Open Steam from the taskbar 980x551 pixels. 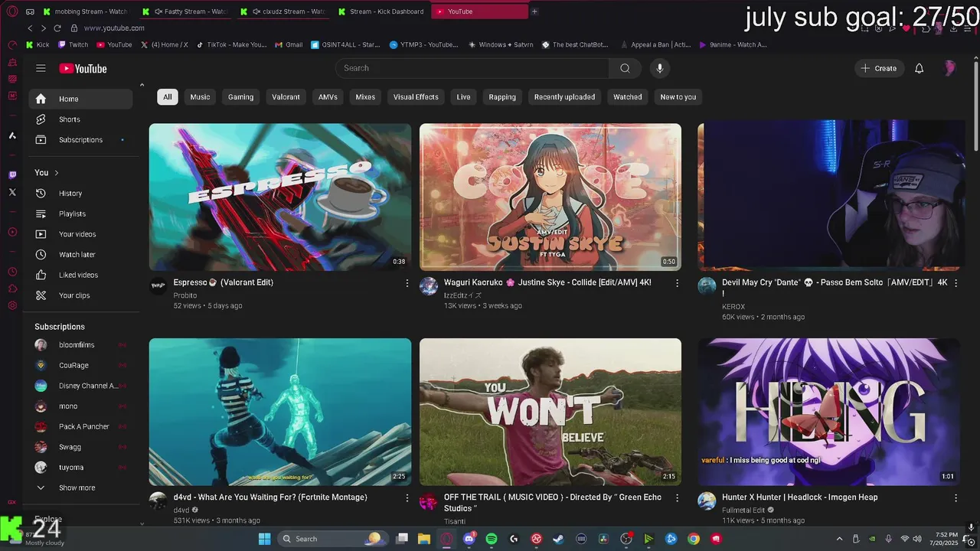tap(559, 539)
